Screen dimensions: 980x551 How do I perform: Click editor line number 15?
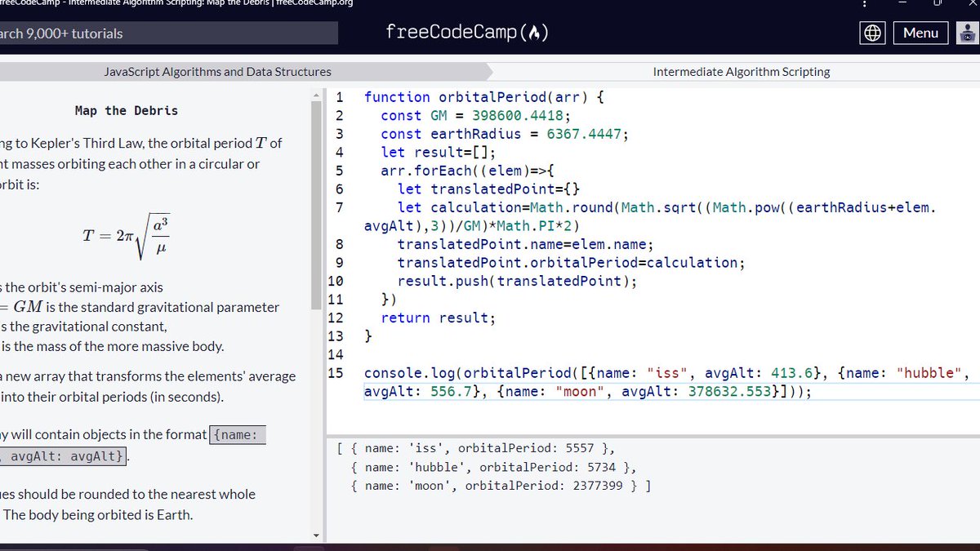tap(335, 373)
